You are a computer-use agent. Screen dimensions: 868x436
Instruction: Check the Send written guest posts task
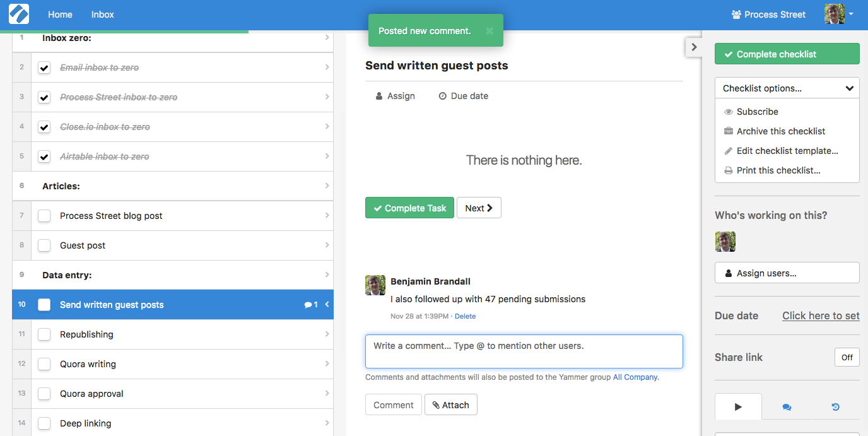click(44, 305)
